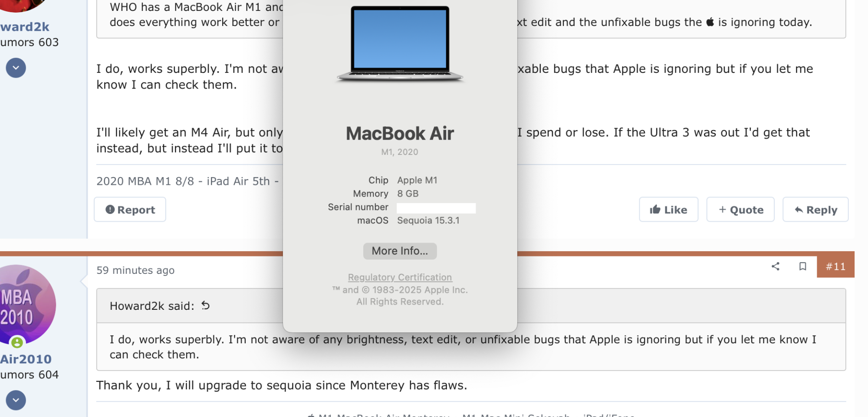Reply to Howard2k's post
The width and height of the screenshot is (868, 417).
click(x=815, y=210)
